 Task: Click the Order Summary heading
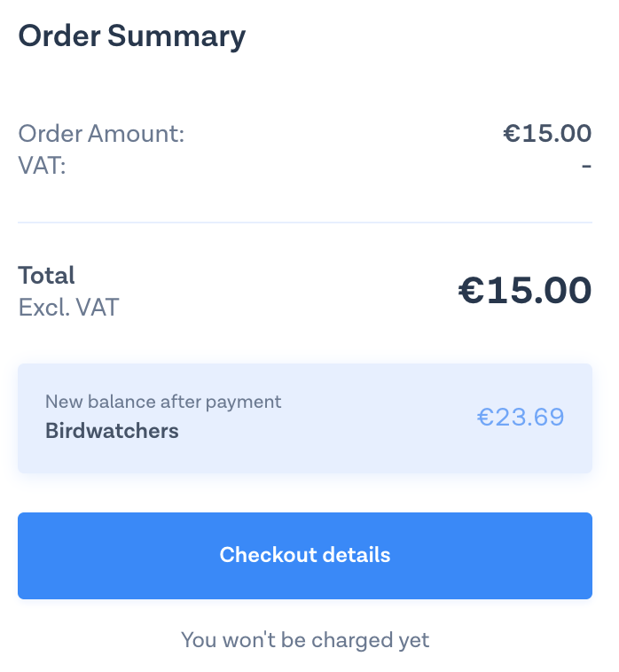tap(132, 36)
